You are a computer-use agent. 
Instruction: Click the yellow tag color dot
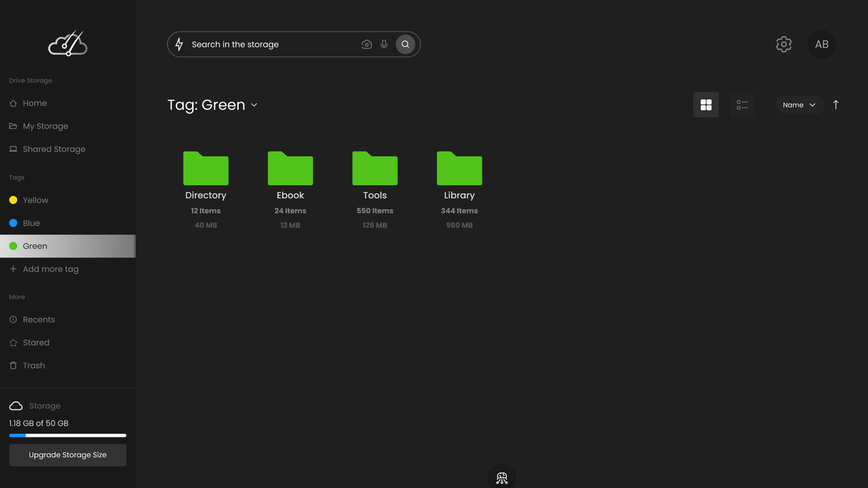[x=13, y=200]
